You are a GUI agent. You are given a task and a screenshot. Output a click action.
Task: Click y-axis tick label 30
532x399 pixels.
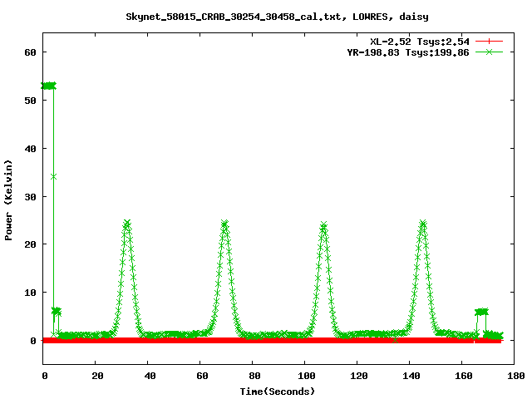point(30,197)
